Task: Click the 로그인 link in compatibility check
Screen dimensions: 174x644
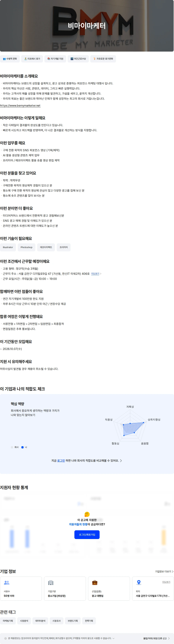Action: [61, 461]
